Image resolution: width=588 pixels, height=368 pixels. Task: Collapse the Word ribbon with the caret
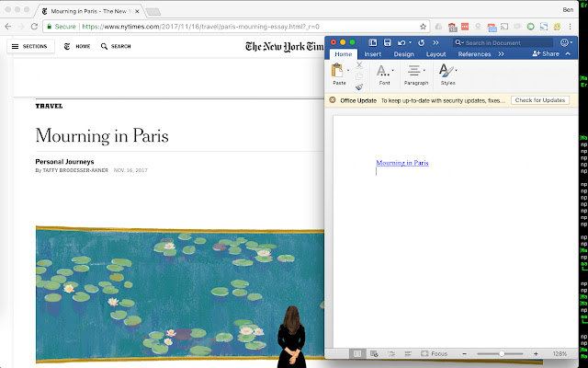coord(568,53)
